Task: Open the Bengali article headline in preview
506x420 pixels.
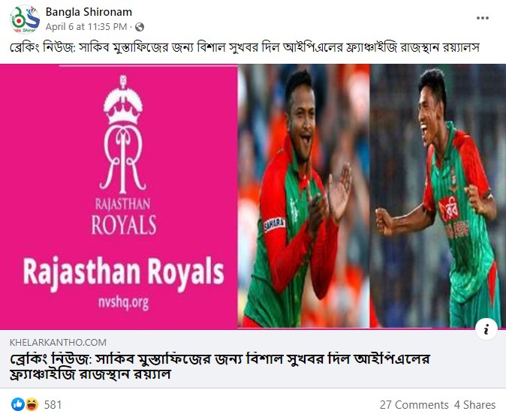Action: 219,367
